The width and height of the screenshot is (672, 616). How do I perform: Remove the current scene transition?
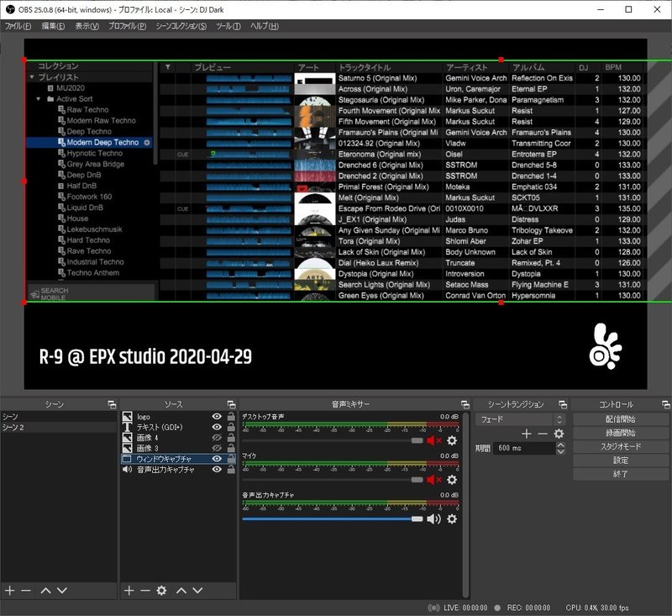[x=543, y=434]
